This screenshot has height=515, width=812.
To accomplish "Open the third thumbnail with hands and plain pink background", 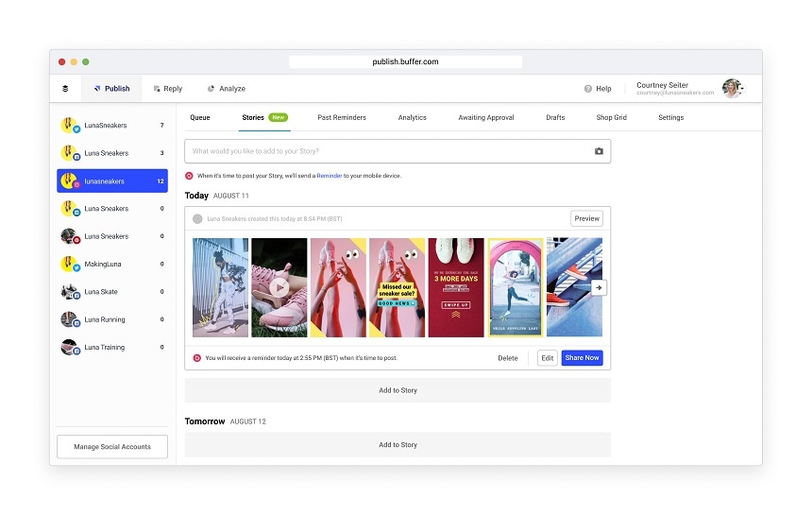I will [338, 287].
